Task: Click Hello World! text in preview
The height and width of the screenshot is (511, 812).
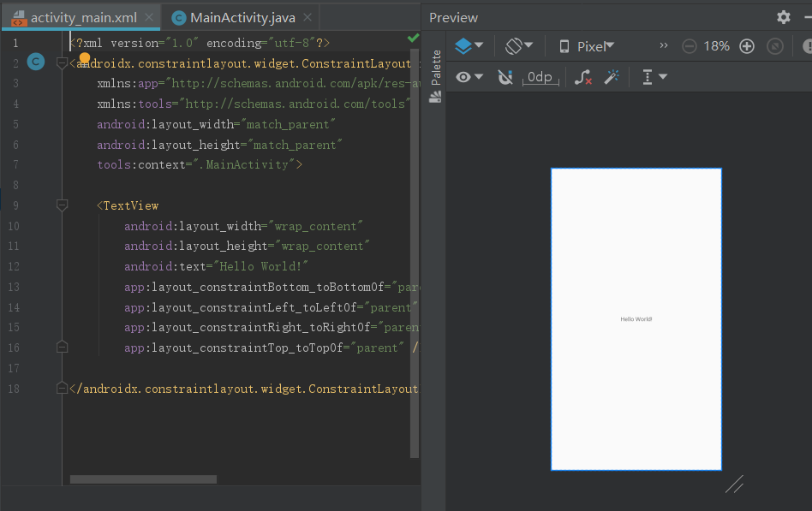Action: (x=636, y=319)
